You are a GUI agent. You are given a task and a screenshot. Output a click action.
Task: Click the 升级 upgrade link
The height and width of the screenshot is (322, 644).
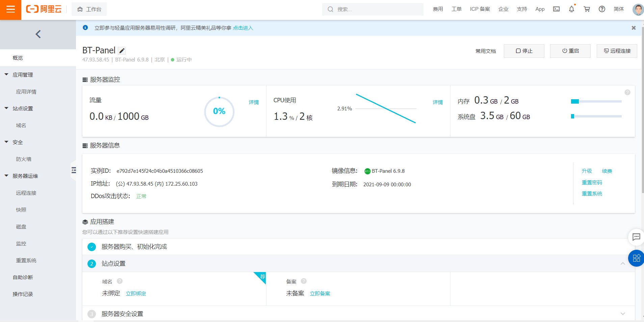(x=587, y=171)
